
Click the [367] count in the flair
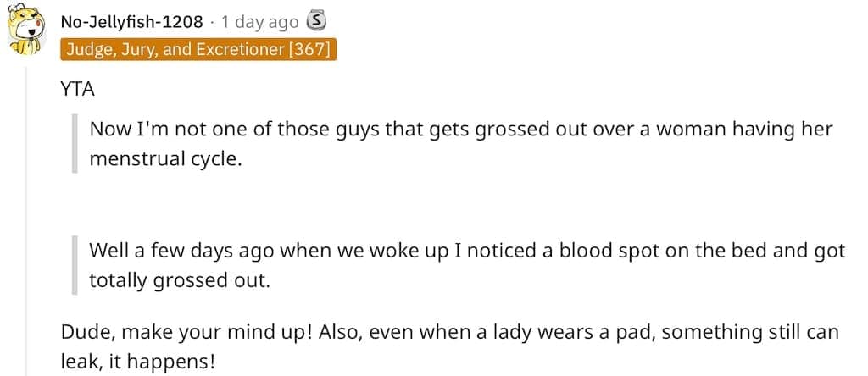(x=309, y=50)
